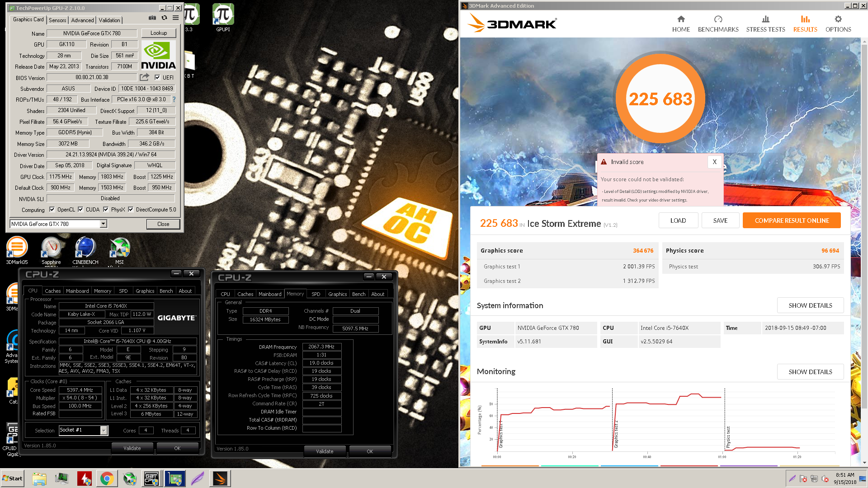
Task: Open Caches tab in right CPU-Z window
Action: click(x=245, y=294)
